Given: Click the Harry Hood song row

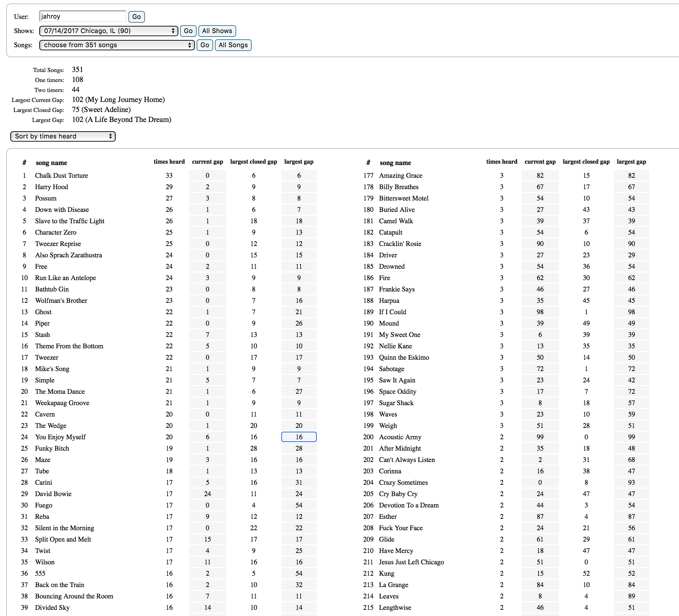Looking at the screenshot, I should 51,187.
